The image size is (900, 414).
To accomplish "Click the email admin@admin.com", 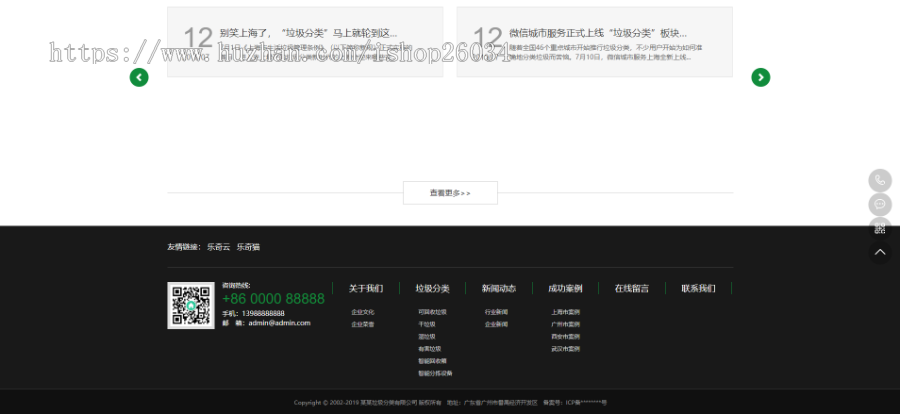I will coord(280,323).
